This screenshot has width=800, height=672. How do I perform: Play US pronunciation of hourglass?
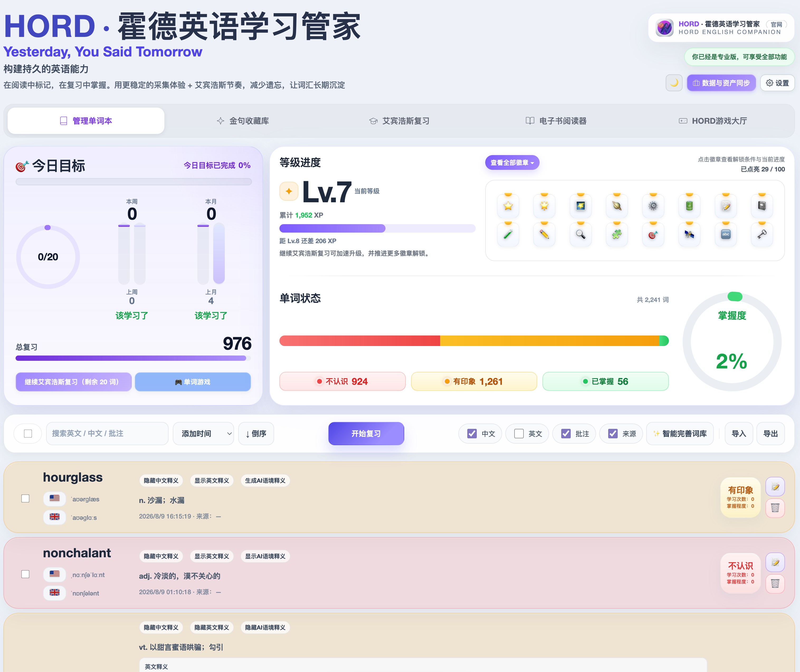(55, 498)
